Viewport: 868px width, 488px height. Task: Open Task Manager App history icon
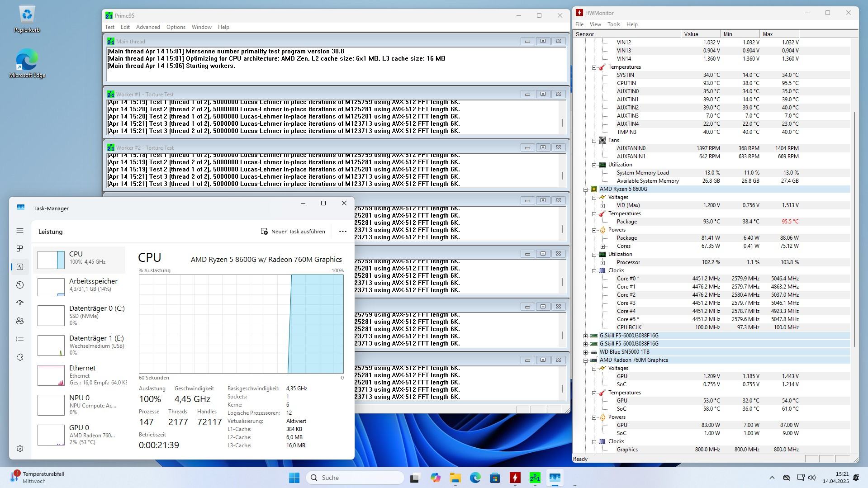20,285
